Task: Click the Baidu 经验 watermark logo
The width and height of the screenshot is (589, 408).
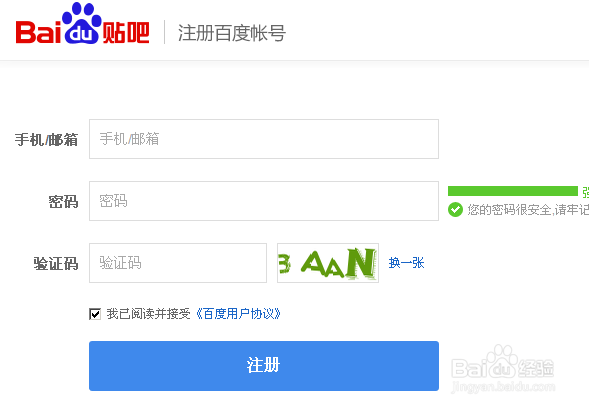Action: [x=503, y=368]
